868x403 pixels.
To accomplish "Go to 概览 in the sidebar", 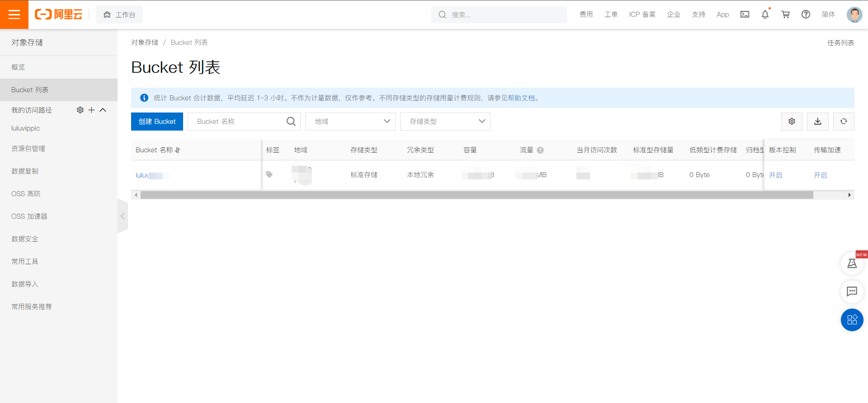I will point(18,67).
